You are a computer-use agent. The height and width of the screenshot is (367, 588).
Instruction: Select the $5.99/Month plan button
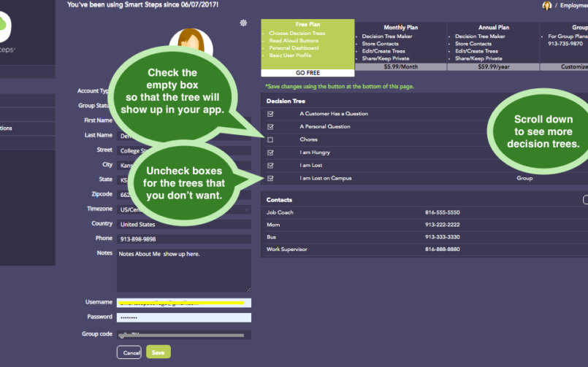400,66
